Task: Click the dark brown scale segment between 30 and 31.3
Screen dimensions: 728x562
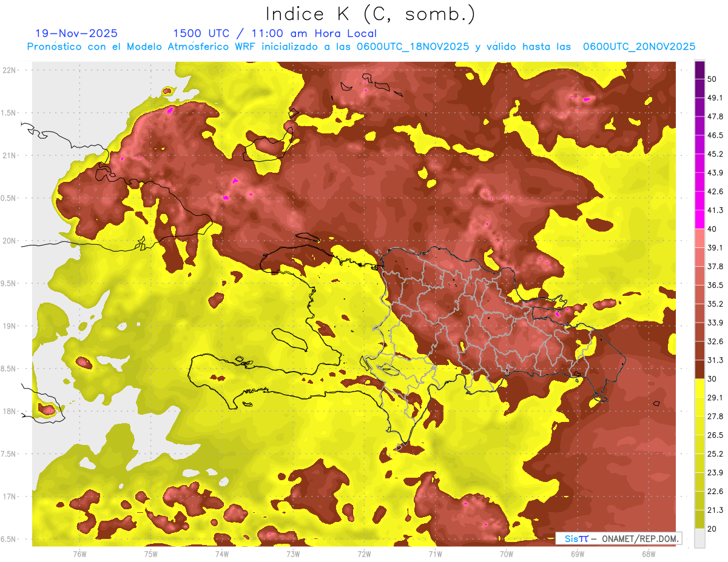Action: click(x=699, y=370)
